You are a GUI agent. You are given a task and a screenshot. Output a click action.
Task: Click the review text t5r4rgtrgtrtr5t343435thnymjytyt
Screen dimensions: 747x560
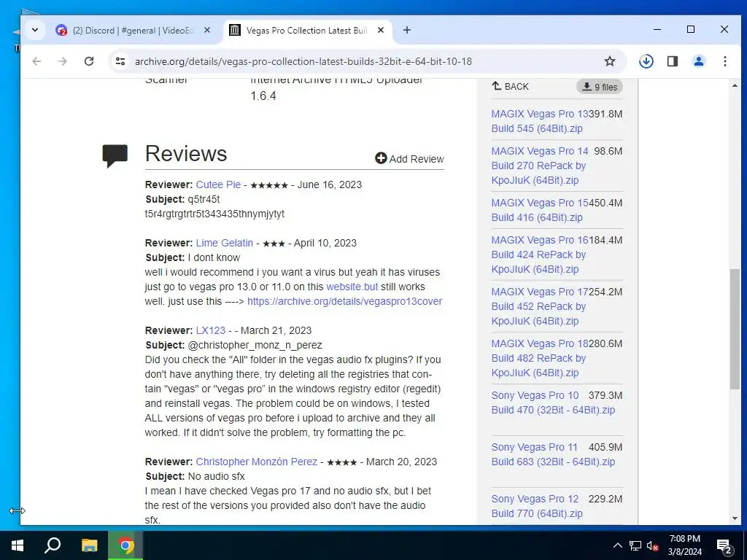214,214
